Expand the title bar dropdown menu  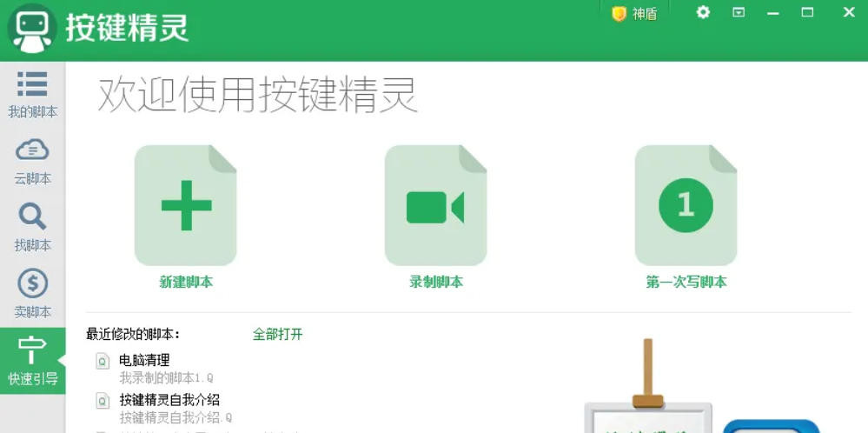pos(739,12)
